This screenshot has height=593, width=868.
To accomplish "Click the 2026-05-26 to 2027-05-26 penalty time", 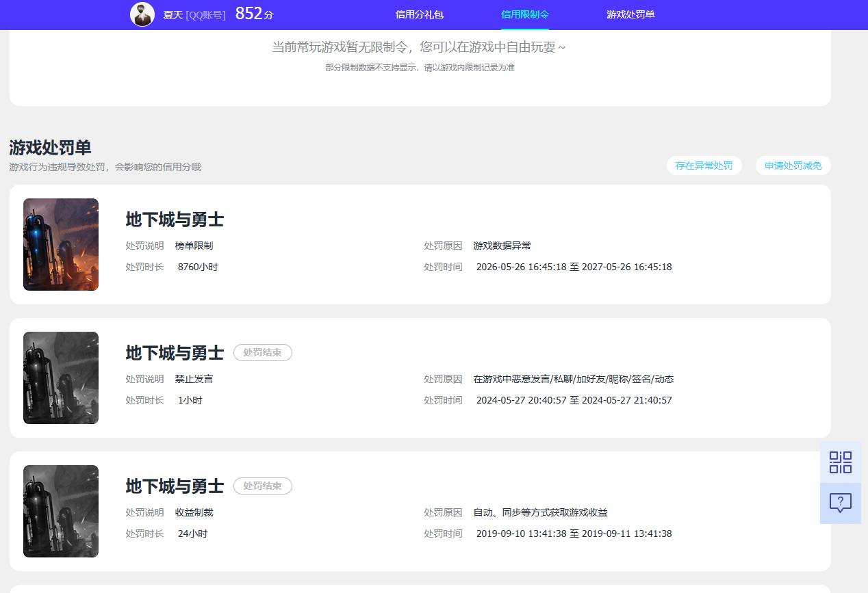I will [574, 267].
